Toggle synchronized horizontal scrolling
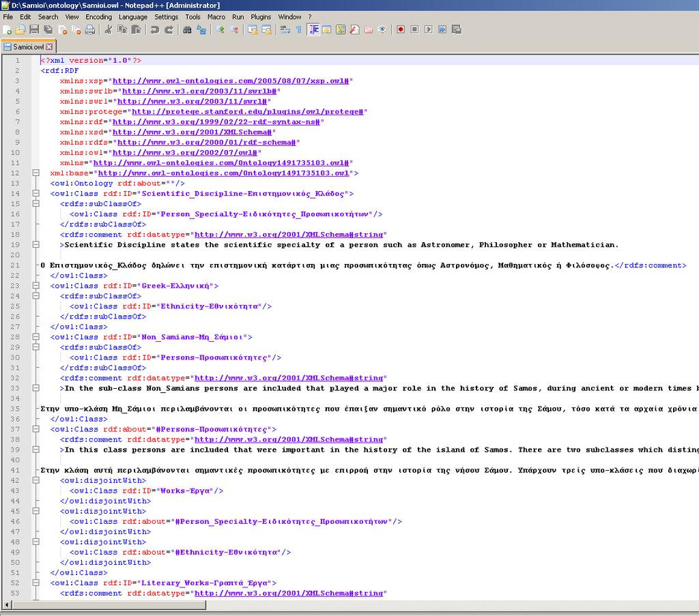 (266, 30)
